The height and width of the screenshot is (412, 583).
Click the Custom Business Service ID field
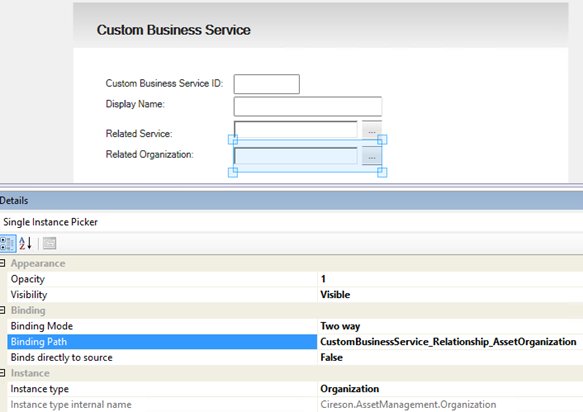click(x=267, y=84)
